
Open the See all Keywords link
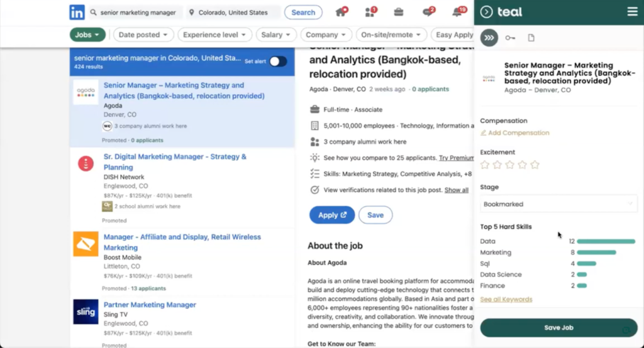[506, 300]
